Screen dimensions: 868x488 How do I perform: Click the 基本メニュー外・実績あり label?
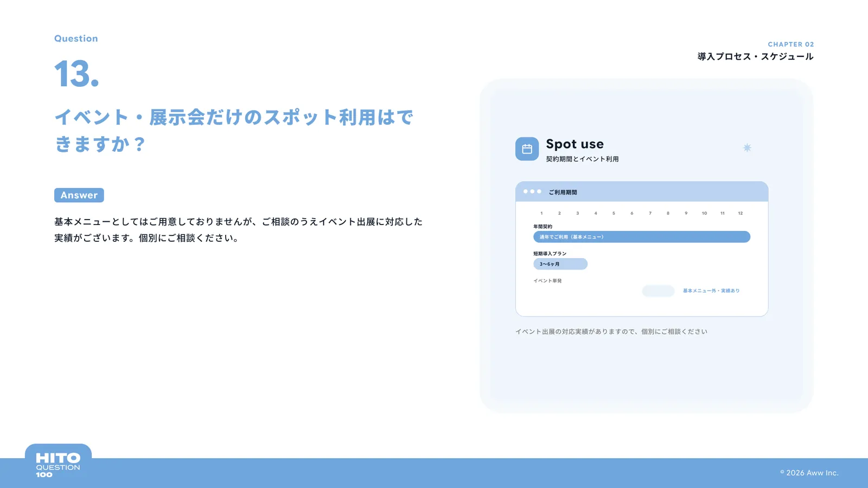[x=711, y=291]
